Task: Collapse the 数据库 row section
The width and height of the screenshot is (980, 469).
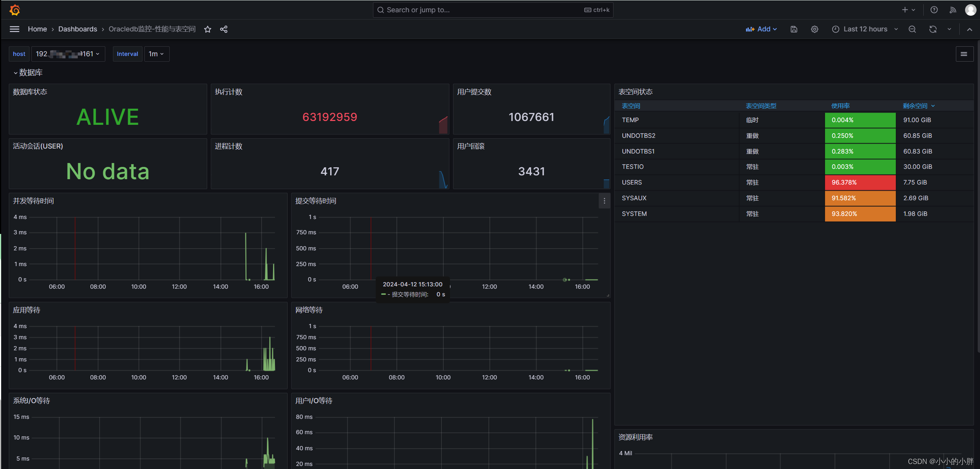Action: pos(16,73)
